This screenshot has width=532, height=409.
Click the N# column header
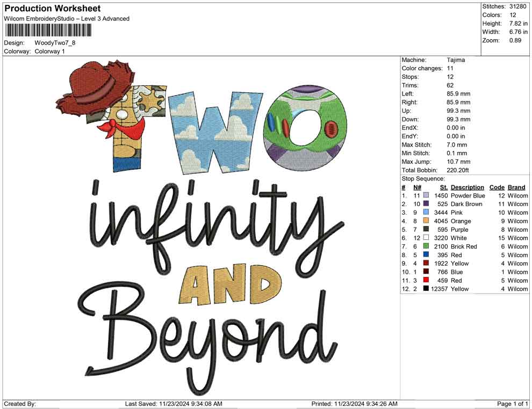418,187
